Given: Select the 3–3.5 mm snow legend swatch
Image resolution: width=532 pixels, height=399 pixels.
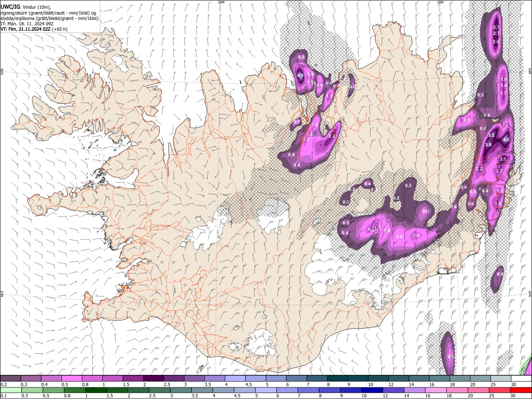Looking at the screenshot, I should pos(194,378).
